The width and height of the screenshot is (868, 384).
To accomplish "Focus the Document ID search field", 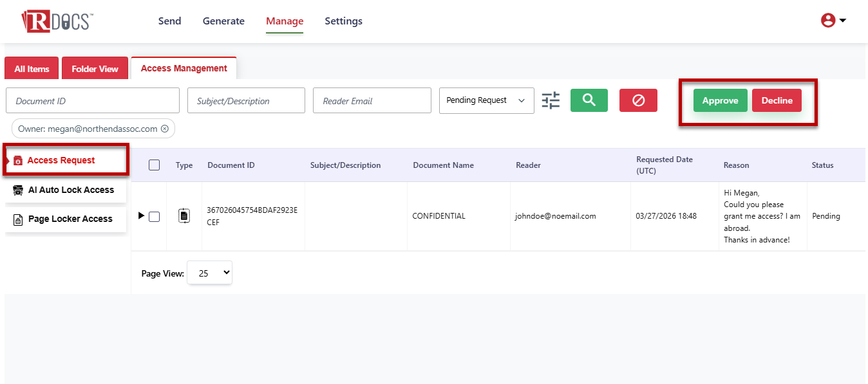I will tap(93, 100).
